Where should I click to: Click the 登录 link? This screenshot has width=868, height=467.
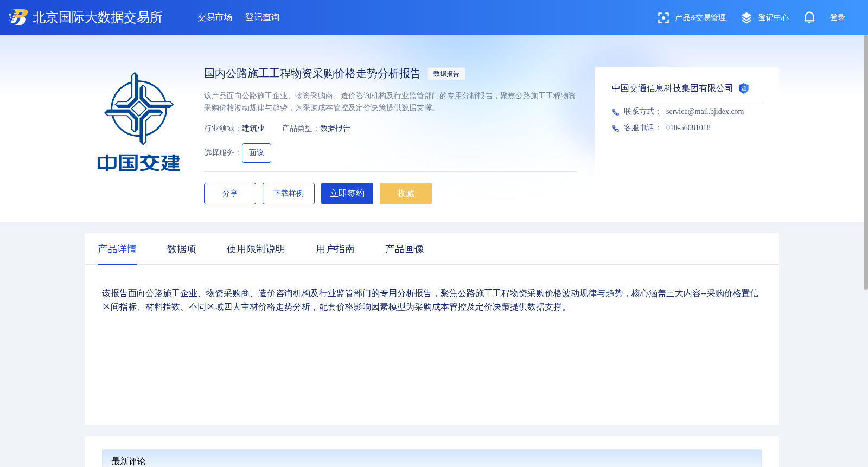(x=838, y=18)
